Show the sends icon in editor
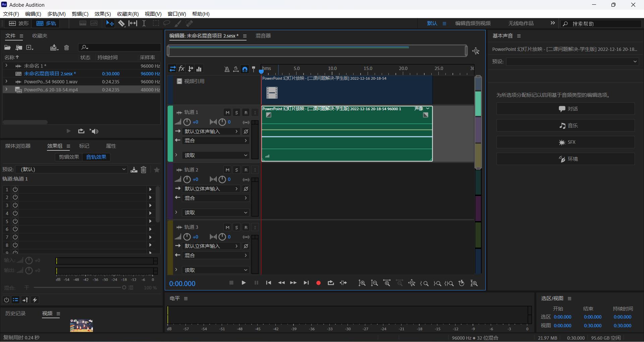644x342 pixels. [191, 69]
